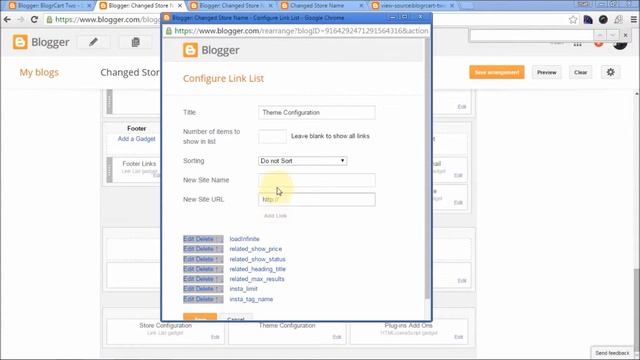Click the Title input field
The width and height of the screenshot is (640, 360).
[317, 112]
